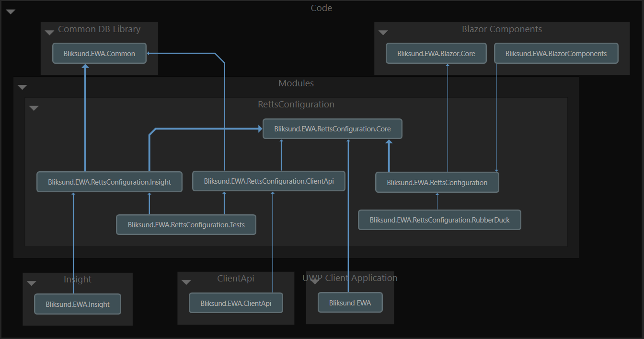Select the Bliksund.EWA.RettsConfiguration.ClientApi node
The image size is (644, 339).
[x=269, y=181]
